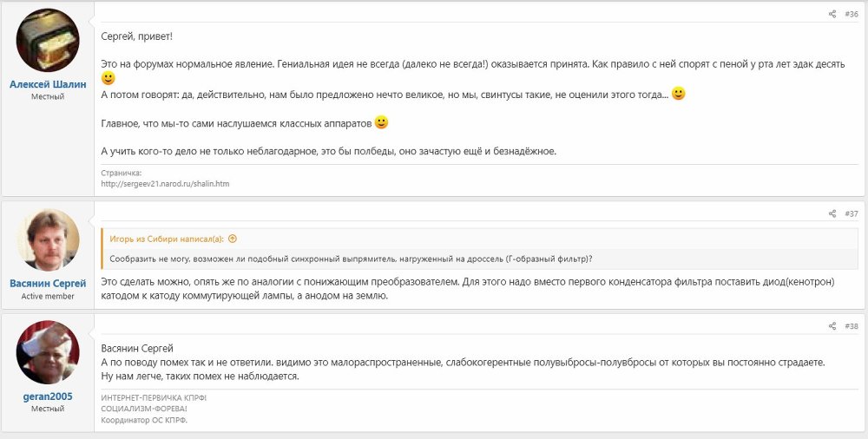Open Алексей Шалин username profile link
The height and width of the screenshot is (439, 868).
click(x=48, y=84)
